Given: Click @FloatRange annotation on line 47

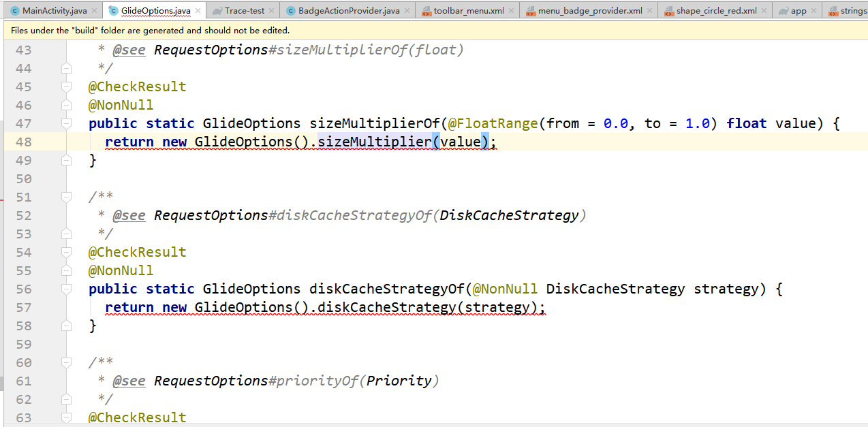Looking at the screenshot, I should pos(493,123).
